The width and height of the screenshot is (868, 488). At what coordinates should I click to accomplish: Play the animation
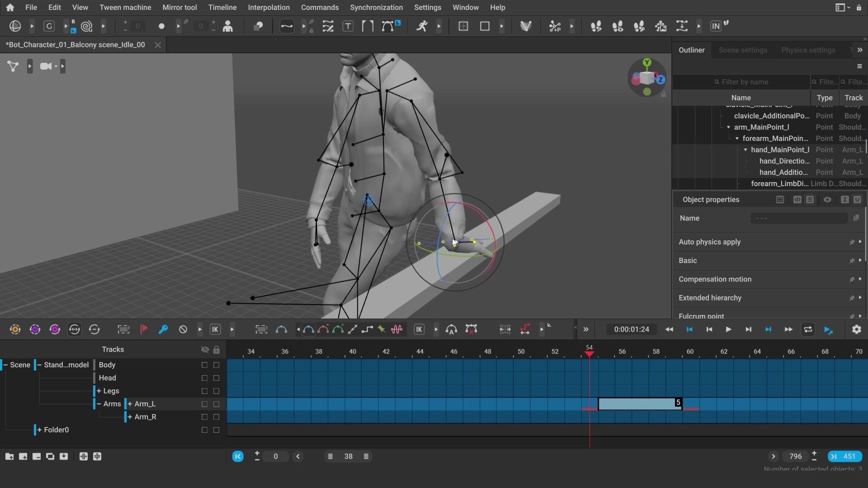728,329
